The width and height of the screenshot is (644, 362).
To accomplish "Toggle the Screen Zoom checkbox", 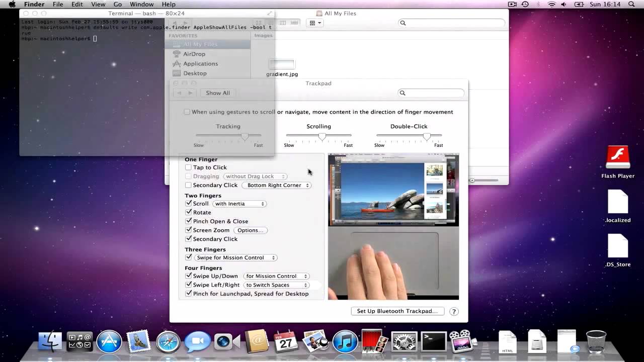I will (x=188, y=230).
